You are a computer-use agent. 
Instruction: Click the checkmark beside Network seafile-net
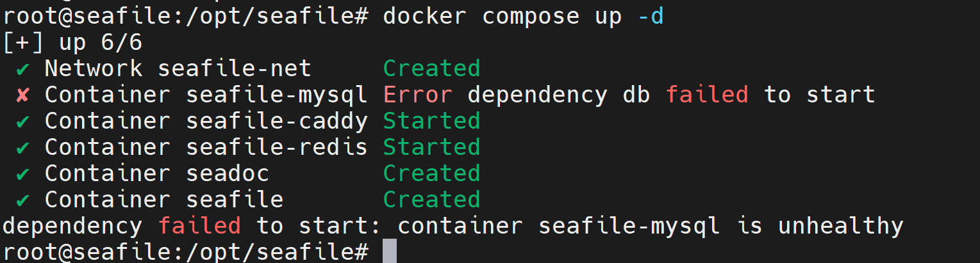[22, 69]
